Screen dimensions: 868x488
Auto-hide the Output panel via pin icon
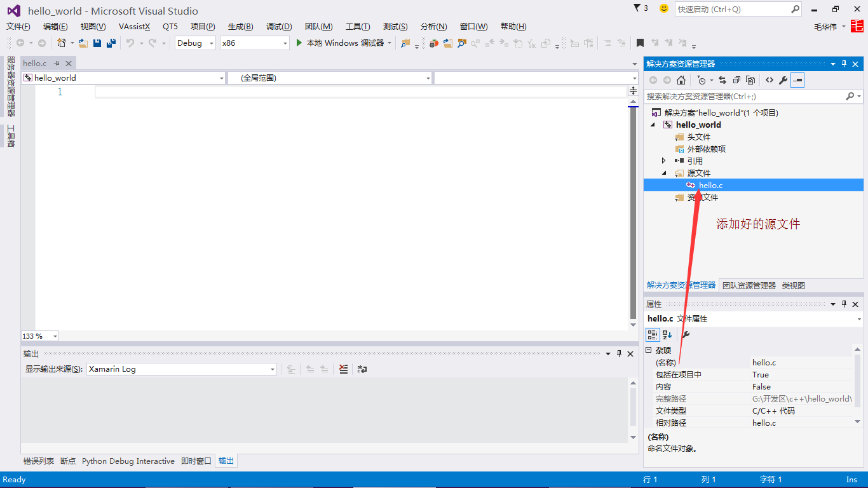[x=619, y=353]
